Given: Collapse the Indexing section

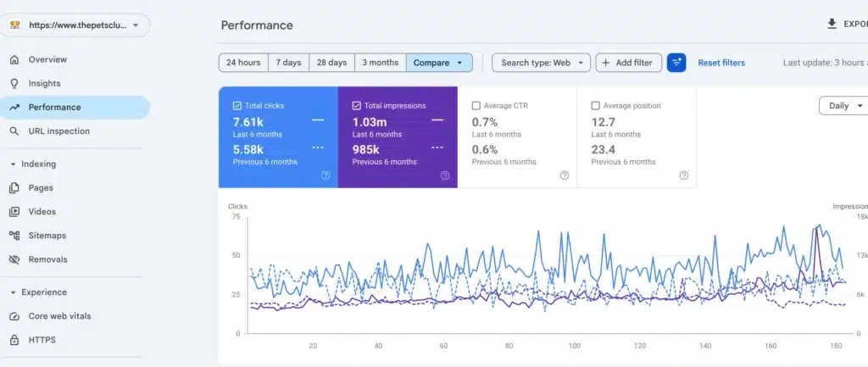Looking at the screenshot, I should (x=13, y=164).
